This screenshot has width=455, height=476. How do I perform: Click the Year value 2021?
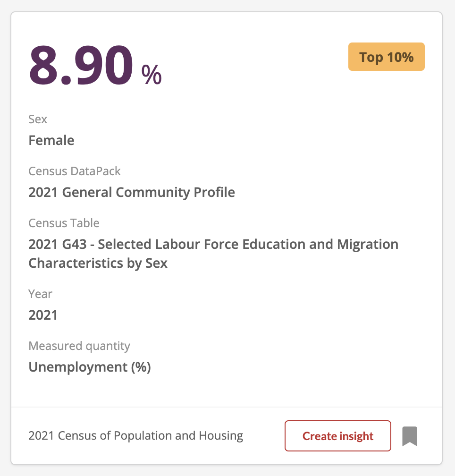43,315
